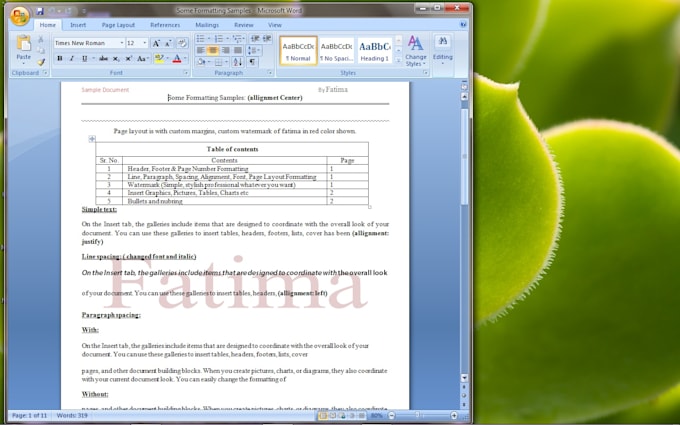Open Paragraph dialog launcher
Viewport: 680px width, 425px height.
click(269, 73)
